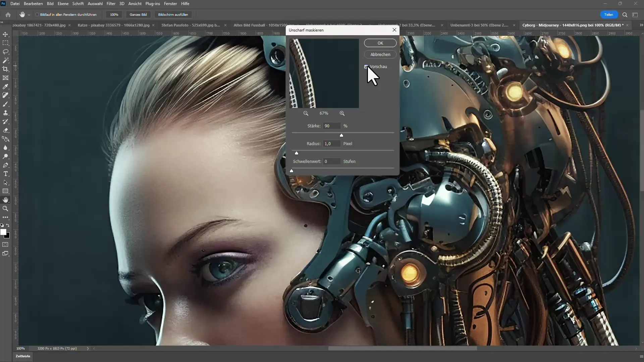Click the Abbrechen button
The image size is (644, 362).
(x=380, y=54)
